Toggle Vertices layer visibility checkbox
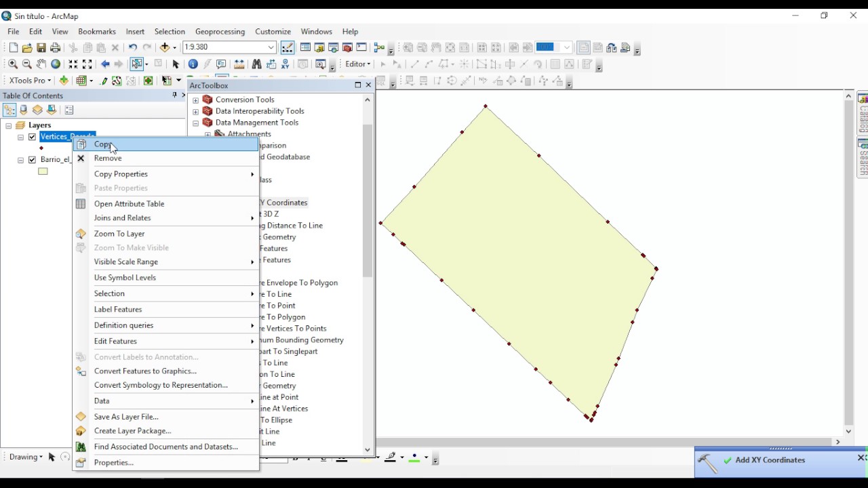The image size is (868, 488). click(32, 137)
